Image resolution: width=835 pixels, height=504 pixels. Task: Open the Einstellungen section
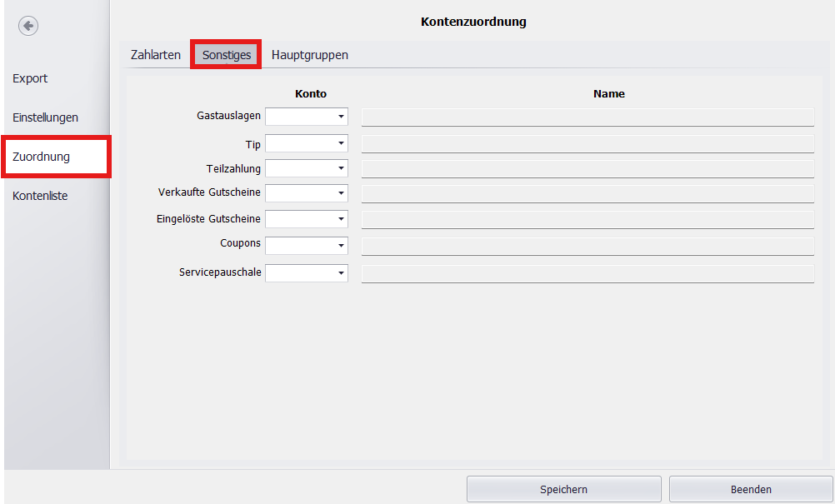pyautogui.click(x=46, y=117)
